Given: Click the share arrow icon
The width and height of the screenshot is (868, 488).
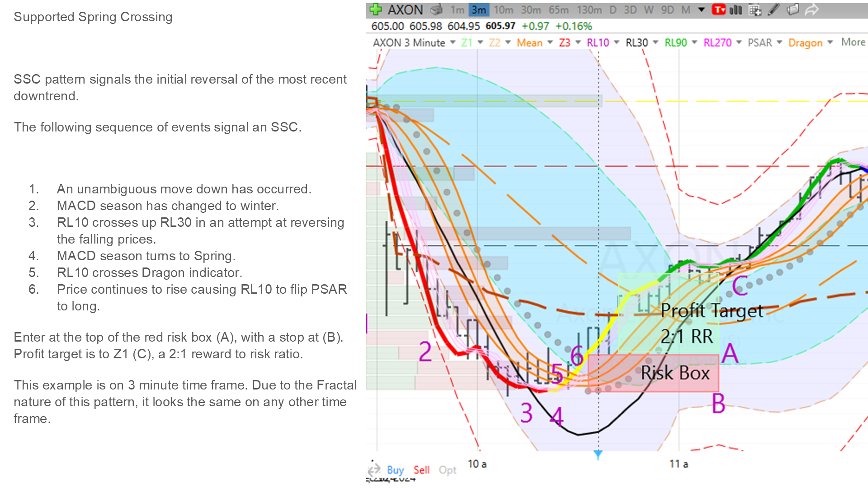Looking at the screenshot, I should click(812, 9).
